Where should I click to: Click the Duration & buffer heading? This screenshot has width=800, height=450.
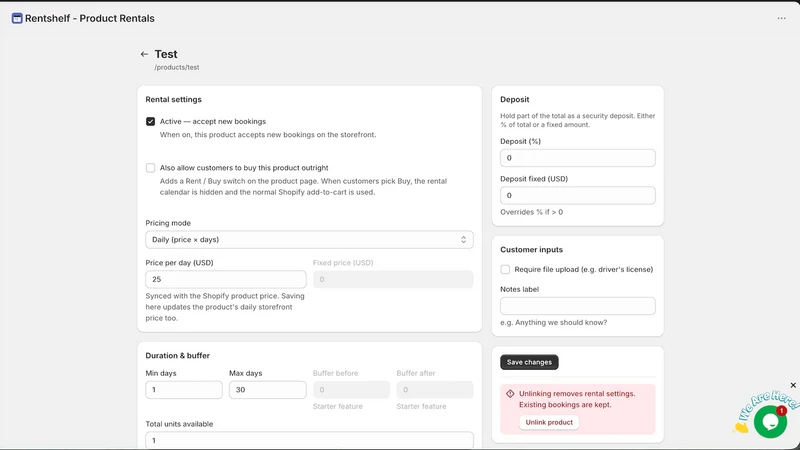(x=178, y=356)
